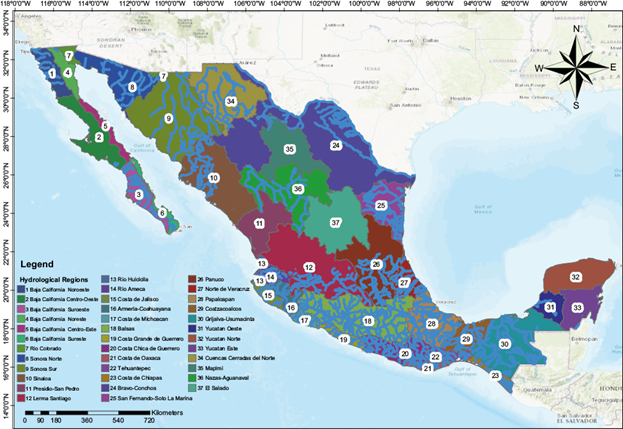Viewport: 623px width, 429px height.
Task: Select region marker 34 in northern Mexico
Action: point(230,102)
